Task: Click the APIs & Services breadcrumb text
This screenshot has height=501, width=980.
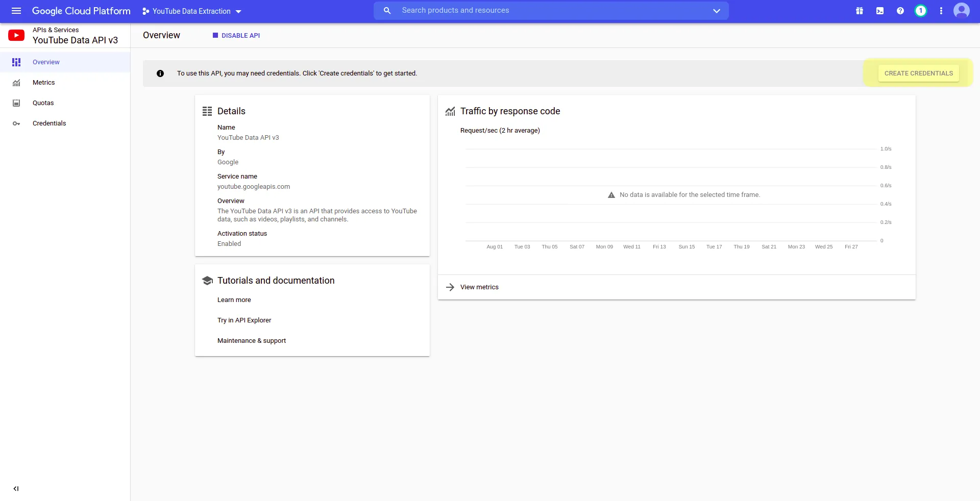Action: coord(56,30)
